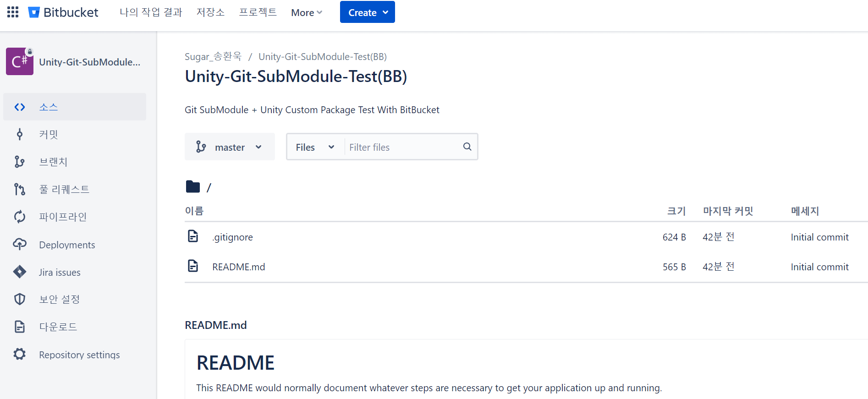Click the branch icon beside master
Screen dimensions: 868x399
[201, 147]
